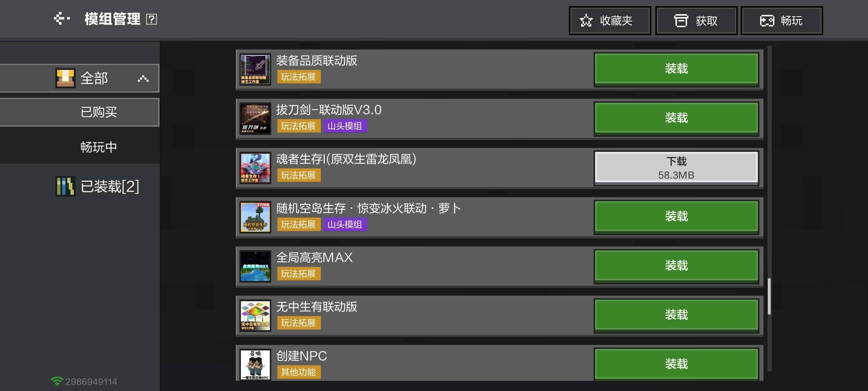
Task: Select the 已购买 filter tab
Action: click(80, 112)
